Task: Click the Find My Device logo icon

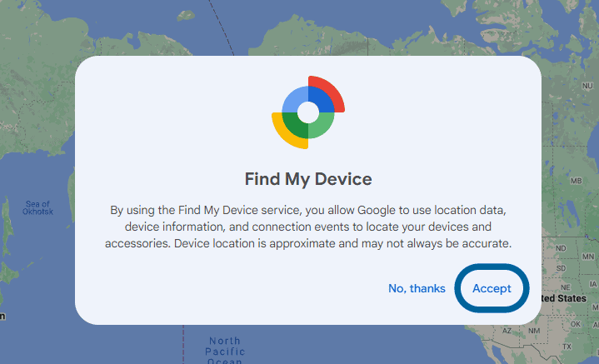Action: pos(308,112)
